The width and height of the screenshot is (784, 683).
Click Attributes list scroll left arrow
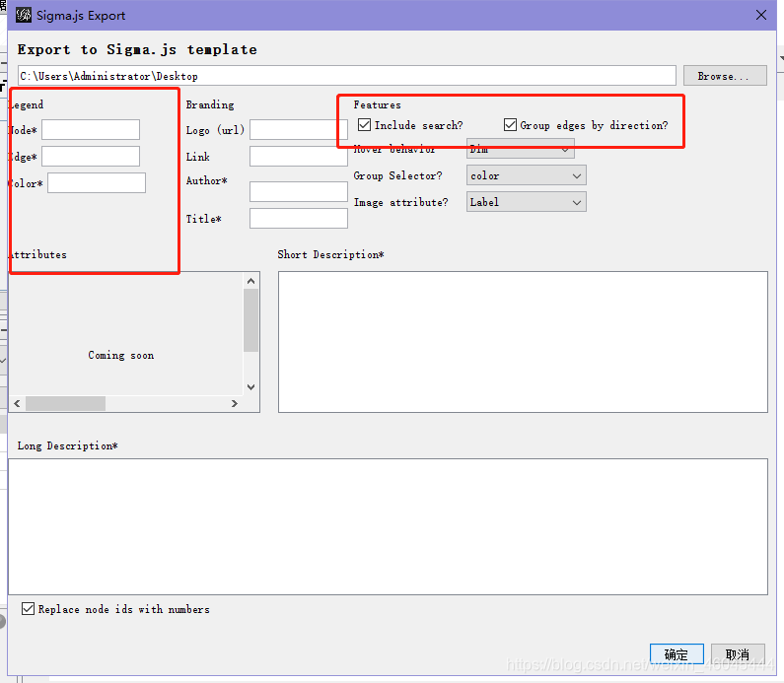pyautogui.click(x=18, y=403)
